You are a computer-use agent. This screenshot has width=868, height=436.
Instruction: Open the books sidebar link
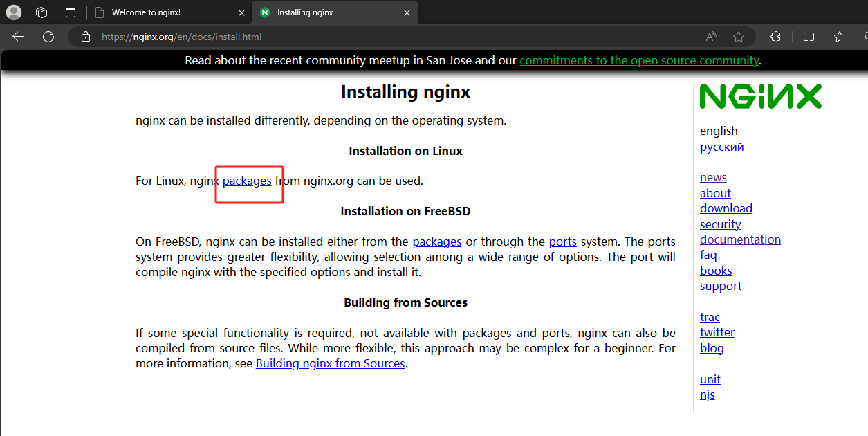coord(716,271)
